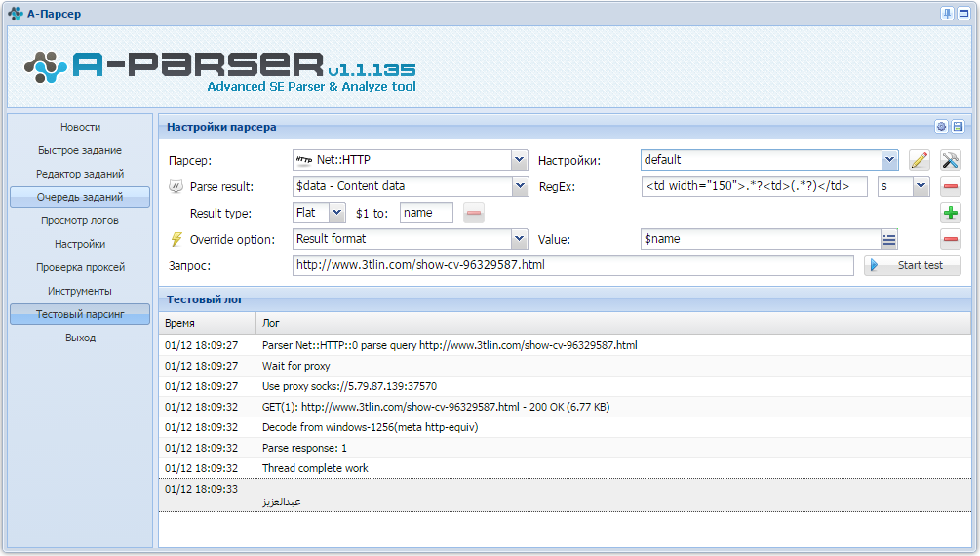Click the Время column header

[x=207, y=323]
